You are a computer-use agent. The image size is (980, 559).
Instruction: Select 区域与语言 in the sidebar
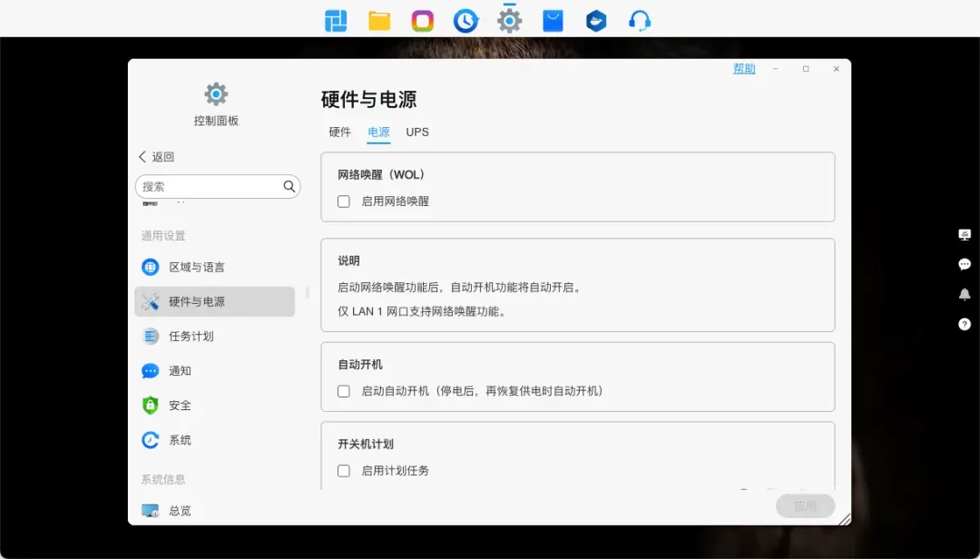coord(197,267)
